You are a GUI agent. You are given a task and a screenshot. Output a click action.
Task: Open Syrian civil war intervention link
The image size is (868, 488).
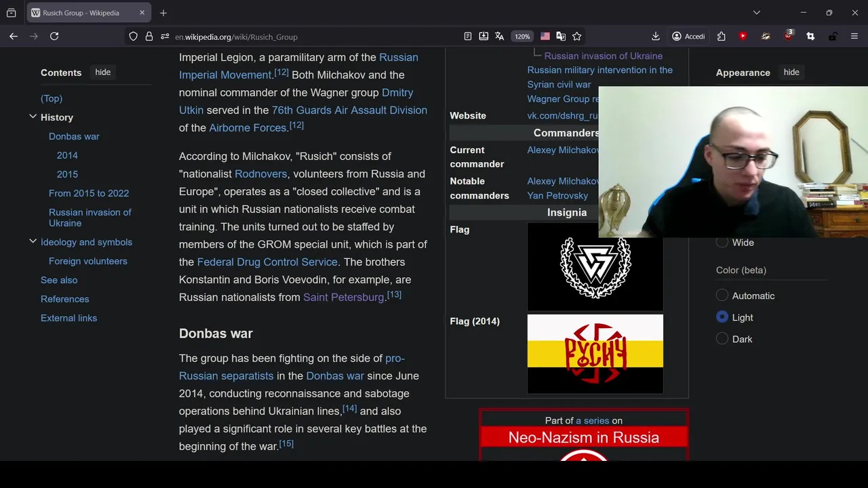click(x=600, y=77)
